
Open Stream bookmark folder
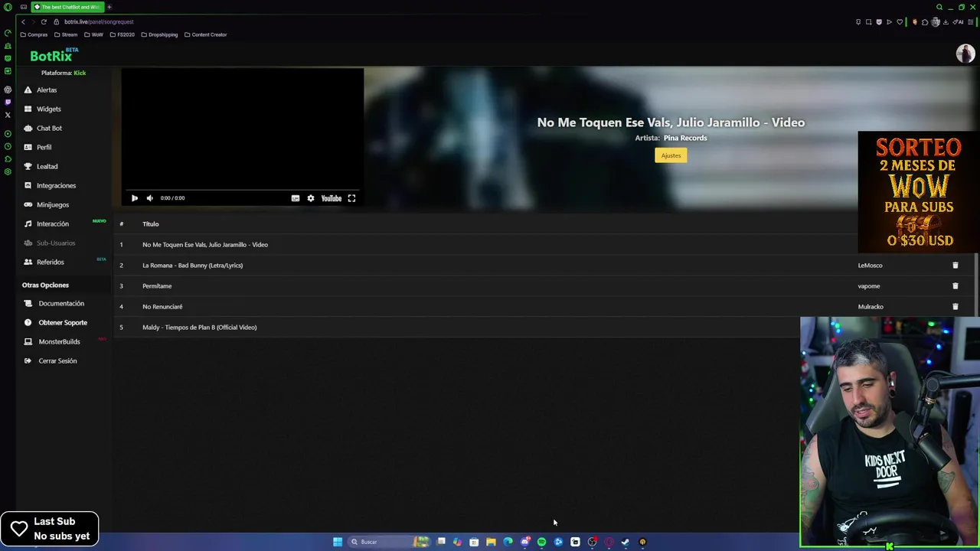point(66,35)
